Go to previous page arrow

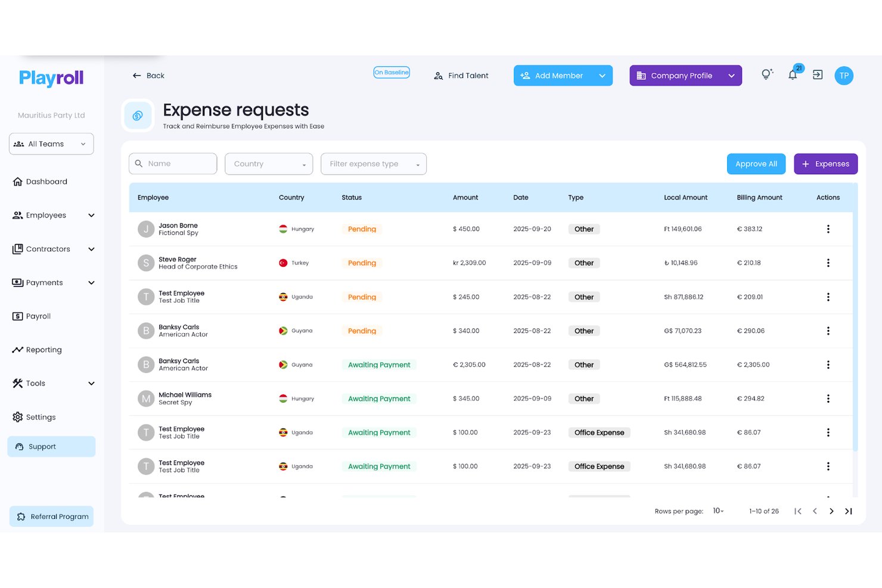coord(815,511)
